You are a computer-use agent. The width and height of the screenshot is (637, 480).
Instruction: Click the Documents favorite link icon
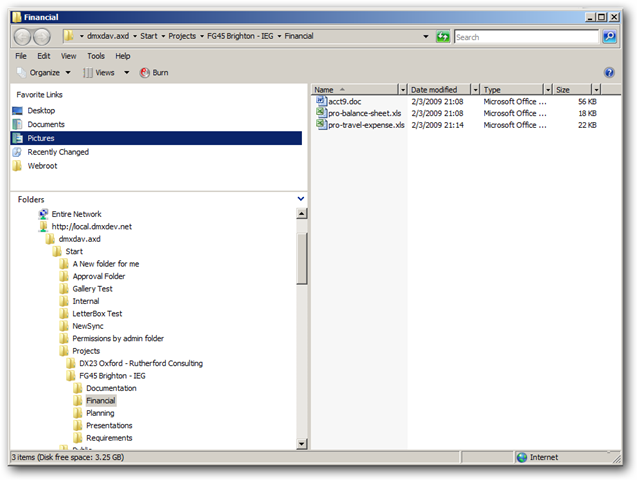point(17,124)
